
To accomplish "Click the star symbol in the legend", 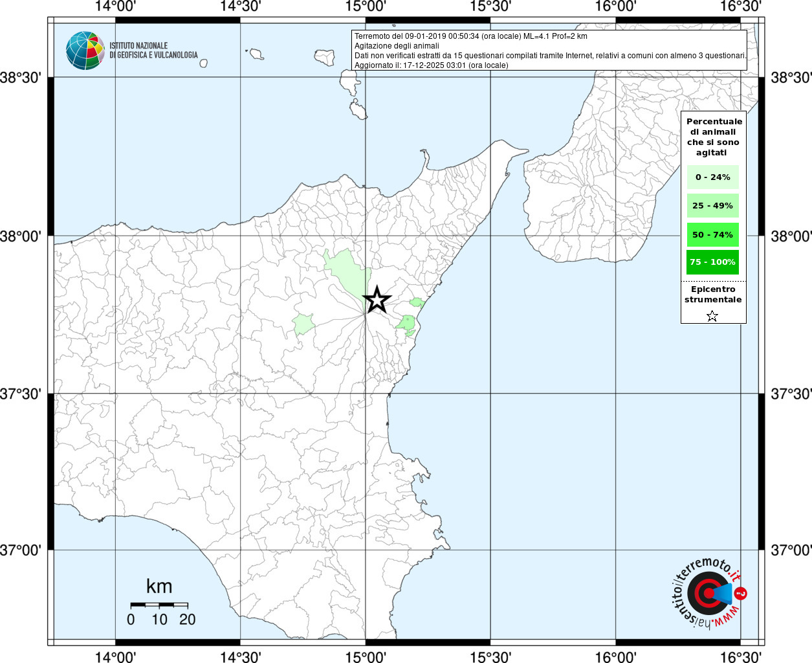I will click(712, 316).
